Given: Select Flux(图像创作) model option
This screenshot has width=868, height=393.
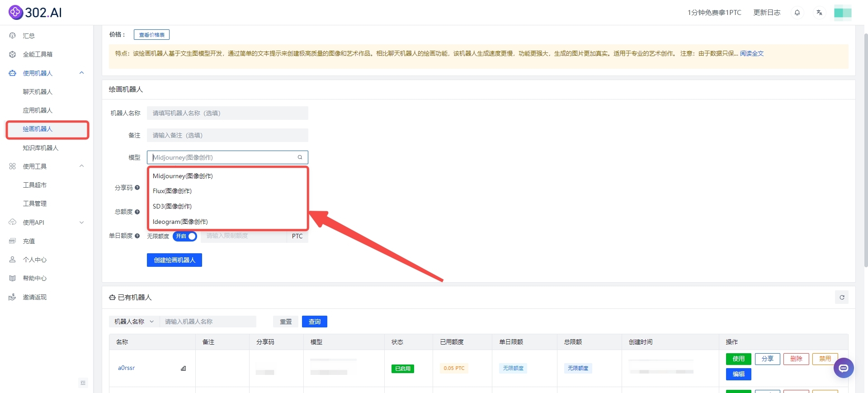Looking at the screenshot, I should pyautogui.click(x=228, y=191).
